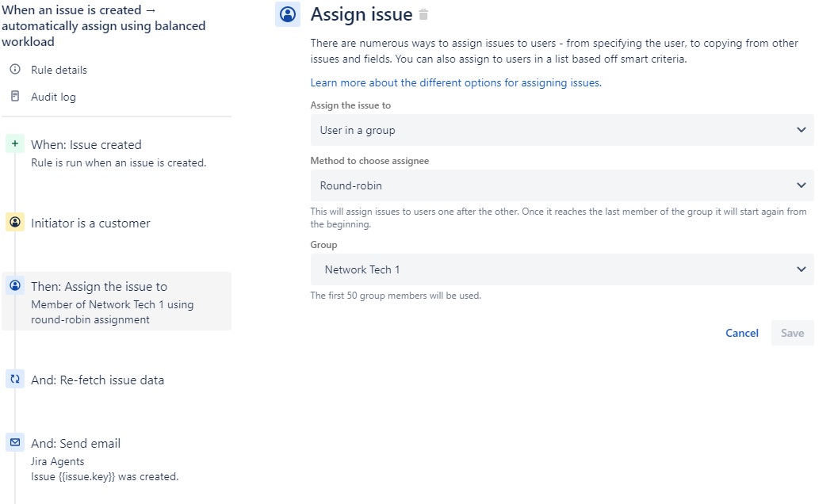834x504 pixels.
Task: Open the 'Assign the issue to' dropdown
Action: point(561,130)
